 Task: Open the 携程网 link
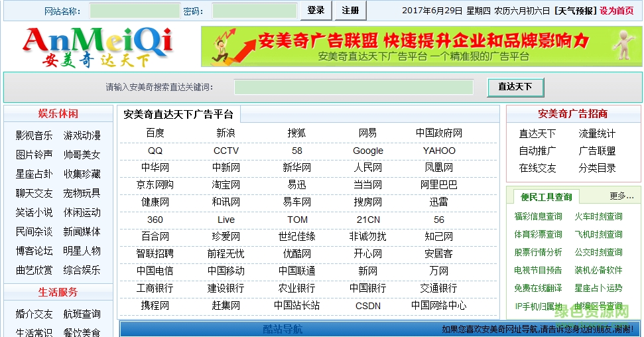tap(155, 306)
